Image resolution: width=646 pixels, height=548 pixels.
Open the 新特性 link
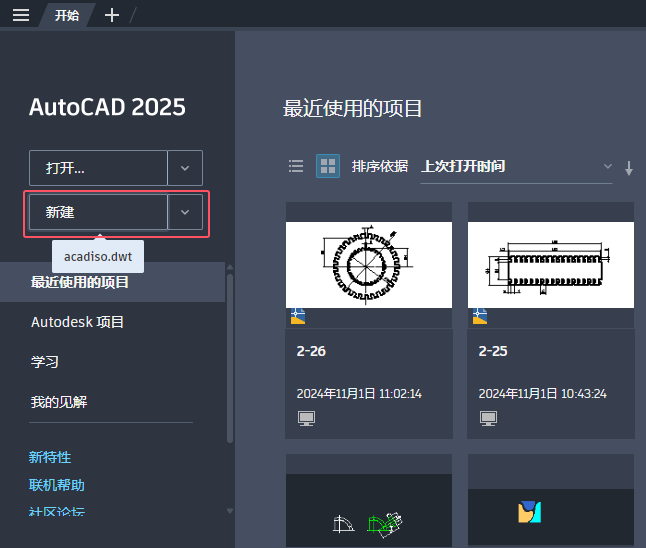click(x=50, y=457)
